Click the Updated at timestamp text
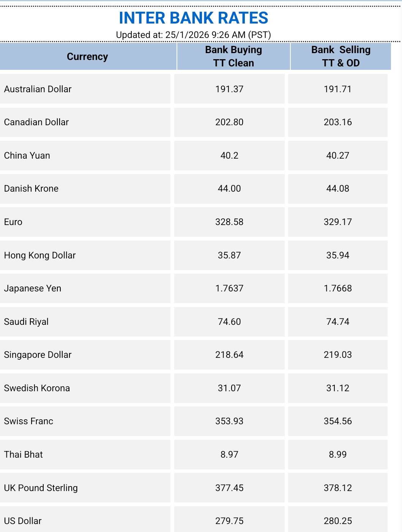Viewport: 402px width, 532px height. 194,35
